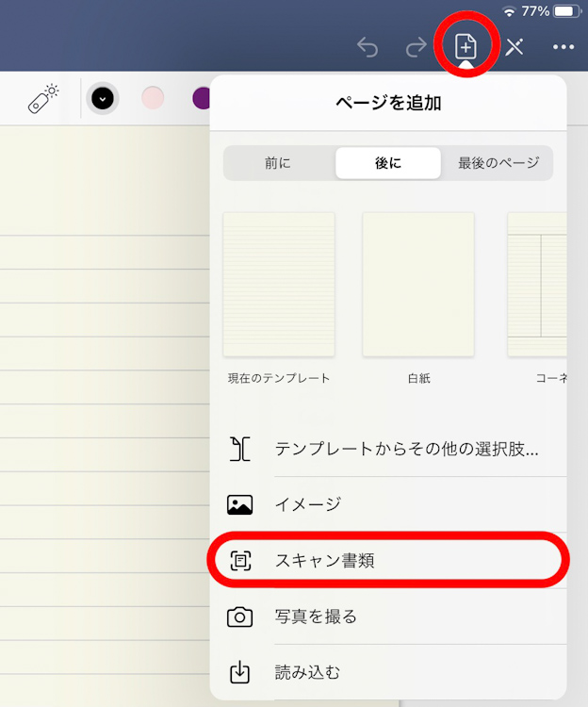
Task: Tap the image icon beside イメージ
Action: coord(240,504)
